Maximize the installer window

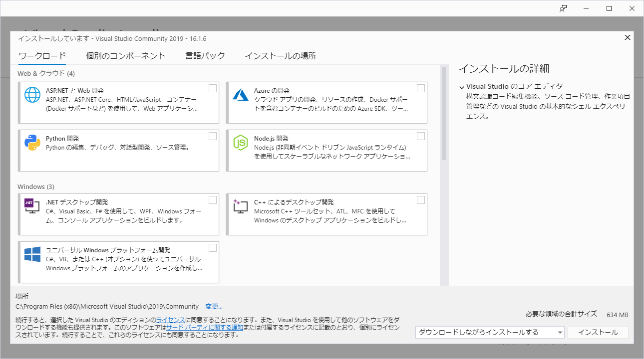coord(609,8)
